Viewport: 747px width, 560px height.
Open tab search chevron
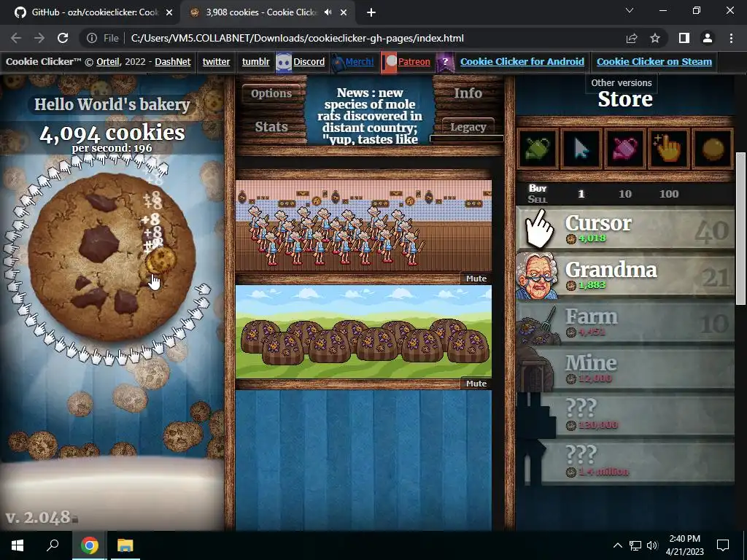630,10
